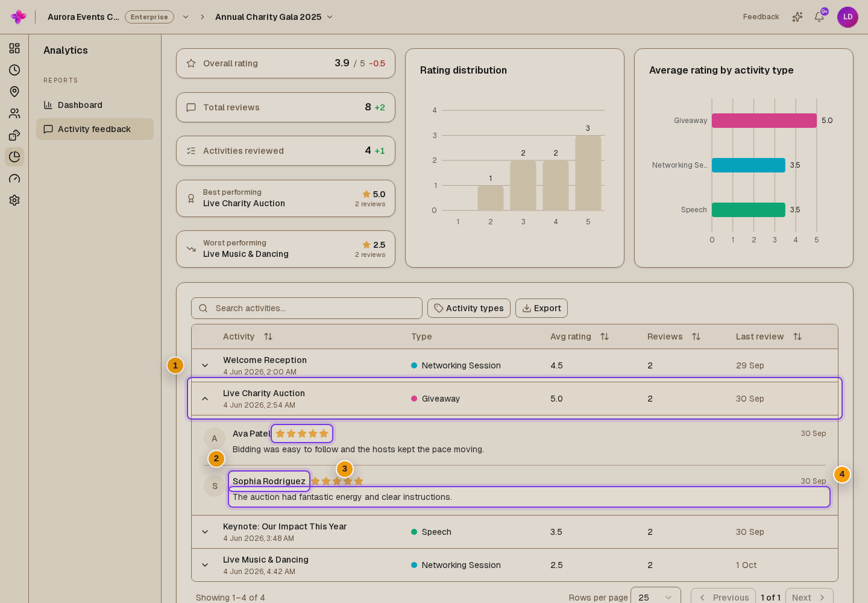Click the green Speech bar in chart
868x603 pixels.
pyautogui.click(x=749, y=210)
